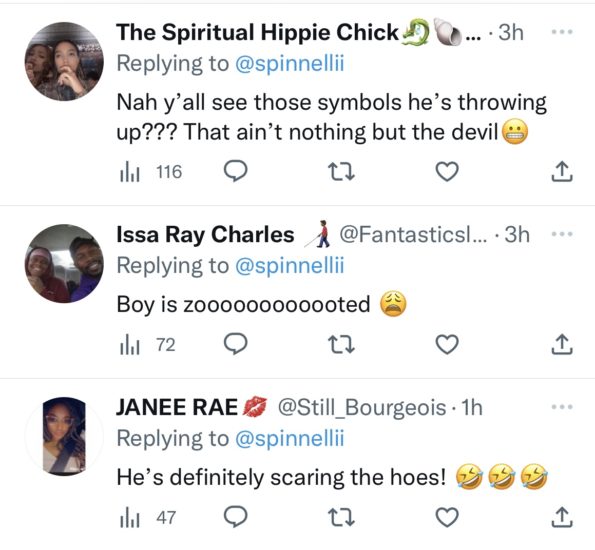Reply to JANEE RAE's tweet
Image resolution: width=595 pixels, height=550 pixels.
[236, 517]
